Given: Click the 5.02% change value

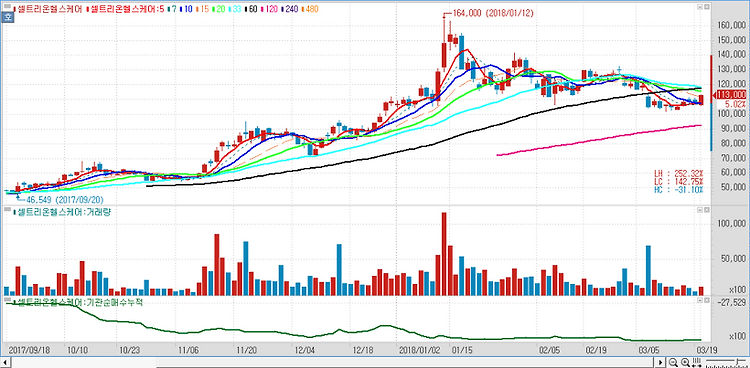Looking at the screenshot, I should [736, 104].
